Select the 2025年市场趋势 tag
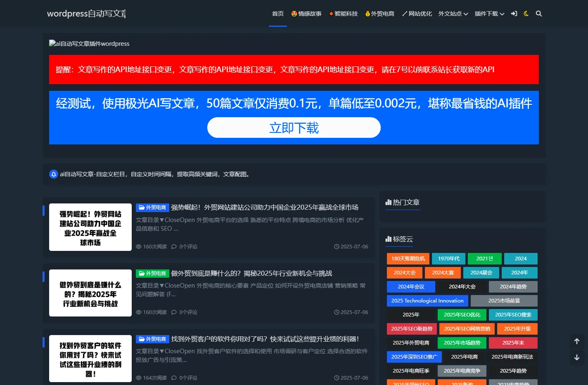The height and width of the screenshot is (385, 588). coord(462,343)
